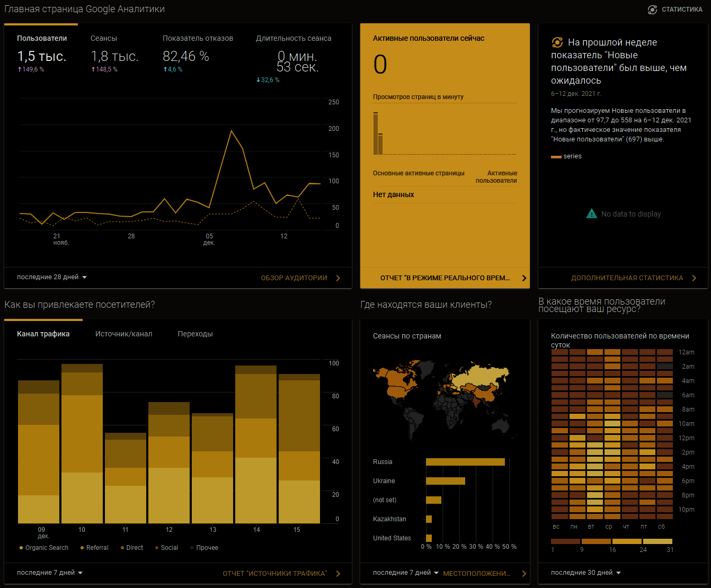Click the arrow next to ДОПОЛНИТЕЛЬНАЯ СТАТИСТИКА
This screenshot has width=711, height=588.
(694, 278)
